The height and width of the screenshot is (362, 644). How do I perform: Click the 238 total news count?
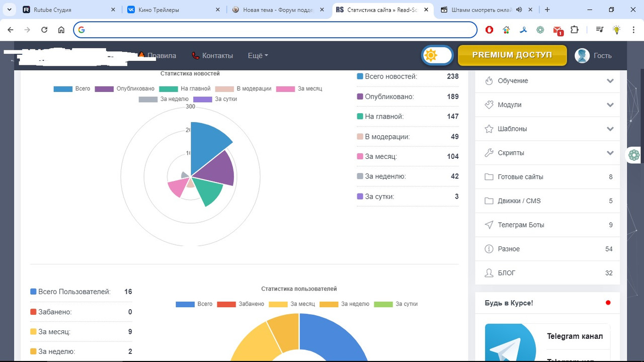[x=453, y=76]
